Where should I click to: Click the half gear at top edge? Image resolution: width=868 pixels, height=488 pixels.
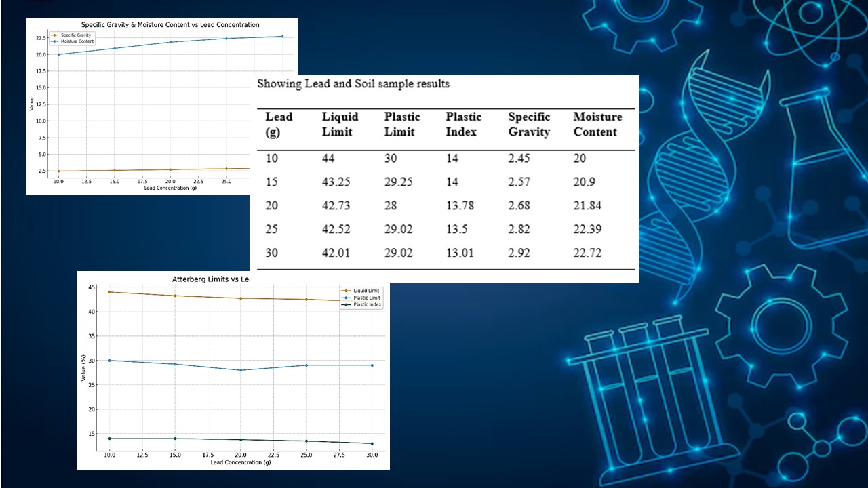tap(634, 20)
